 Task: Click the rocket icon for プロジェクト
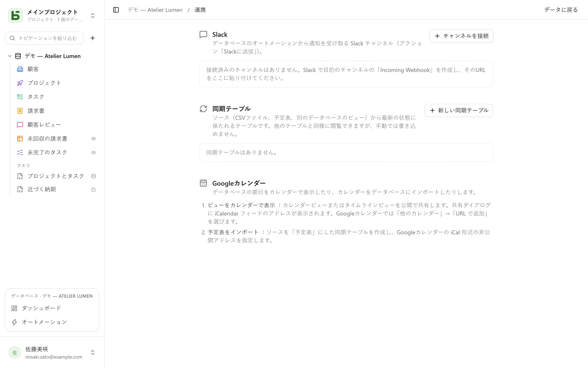20,83
